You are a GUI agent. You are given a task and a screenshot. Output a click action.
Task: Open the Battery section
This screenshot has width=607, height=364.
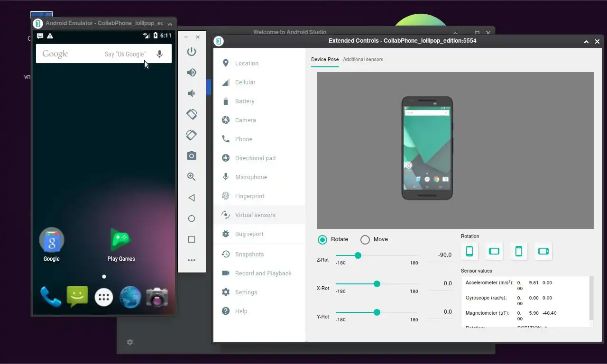259,101
